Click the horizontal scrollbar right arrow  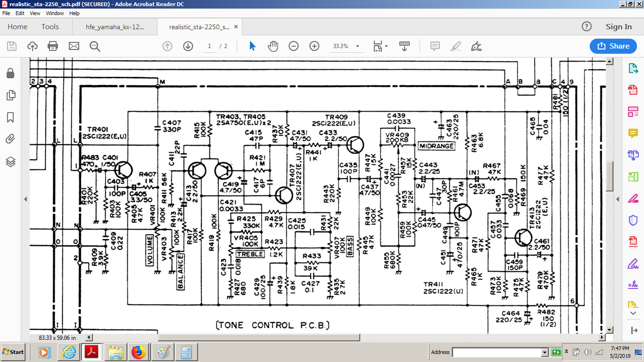pyautogui.click(x=602, y=337)
